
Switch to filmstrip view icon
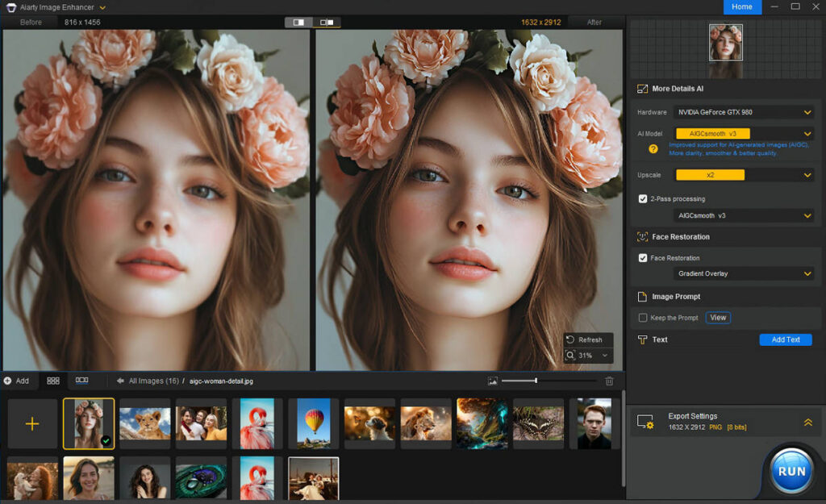coord(81,381)
